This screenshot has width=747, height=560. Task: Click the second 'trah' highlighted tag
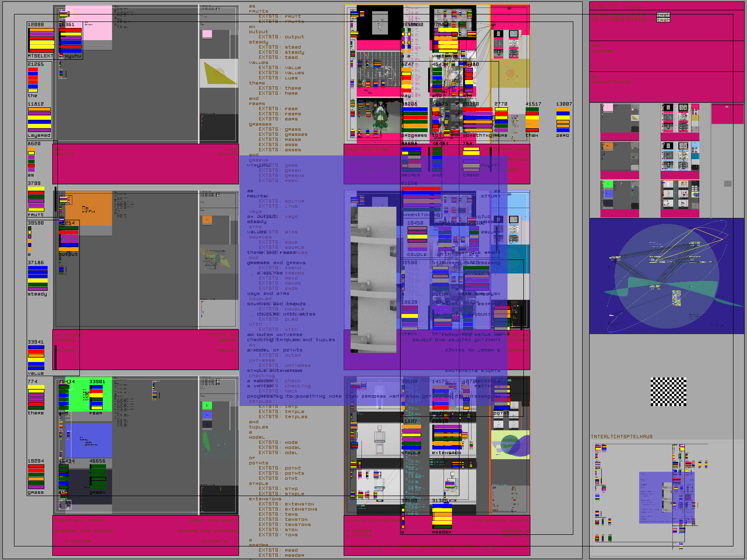pos(663,20)
